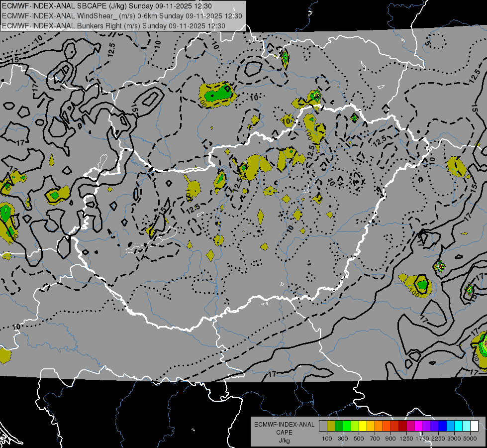Viewport: 487px width, 448px height.
Task: Select the orange legend swatch at 700
Action: 379,426
